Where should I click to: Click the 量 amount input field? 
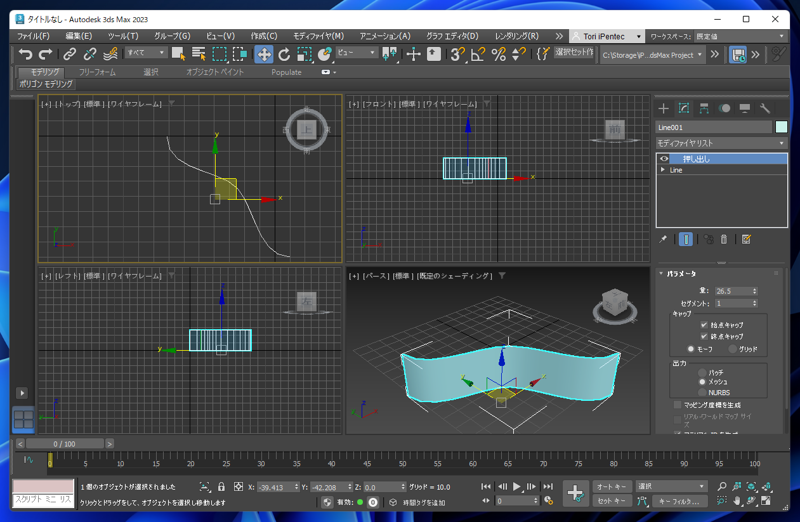[x=730, y=291]
